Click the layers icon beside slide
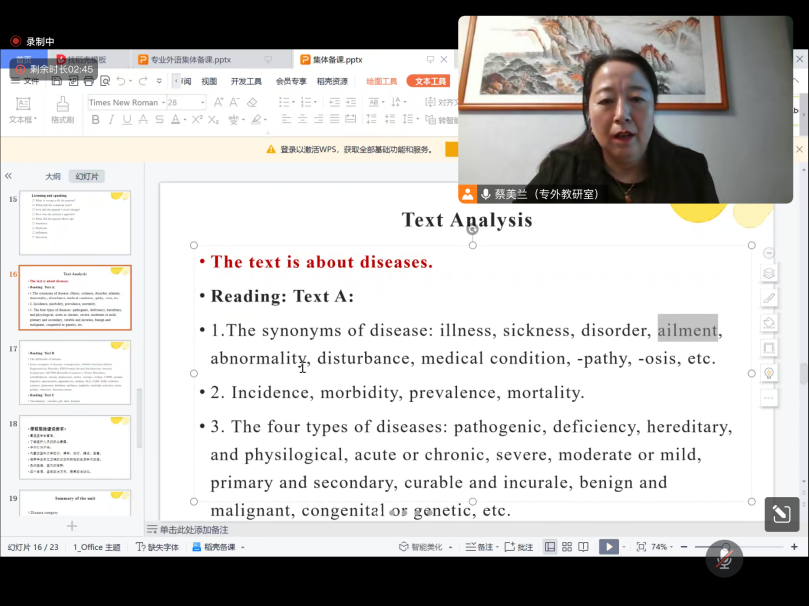Image resolution: width=809 pixels, height=606 pixels. click(x=768, y=273)
